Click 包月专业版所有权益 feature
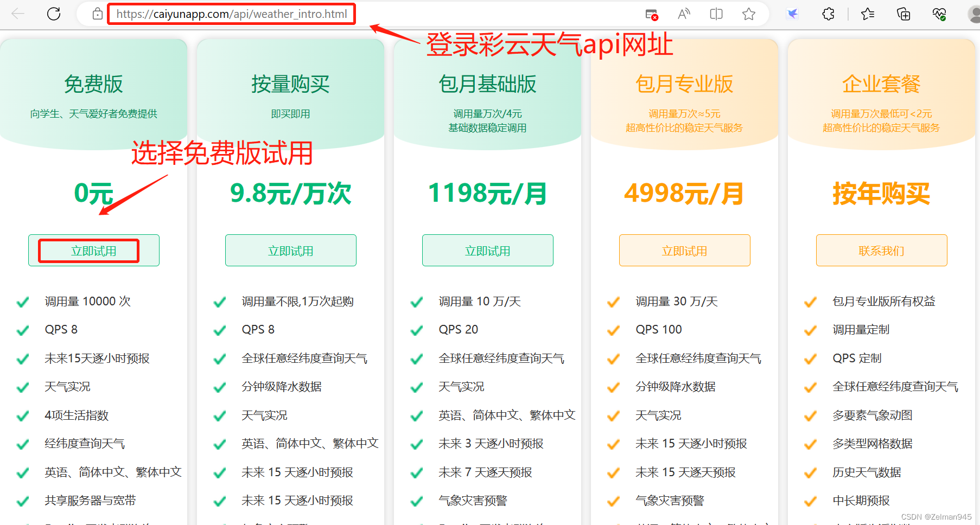This screenshot has width=980, height=525. tap(884, 302)
